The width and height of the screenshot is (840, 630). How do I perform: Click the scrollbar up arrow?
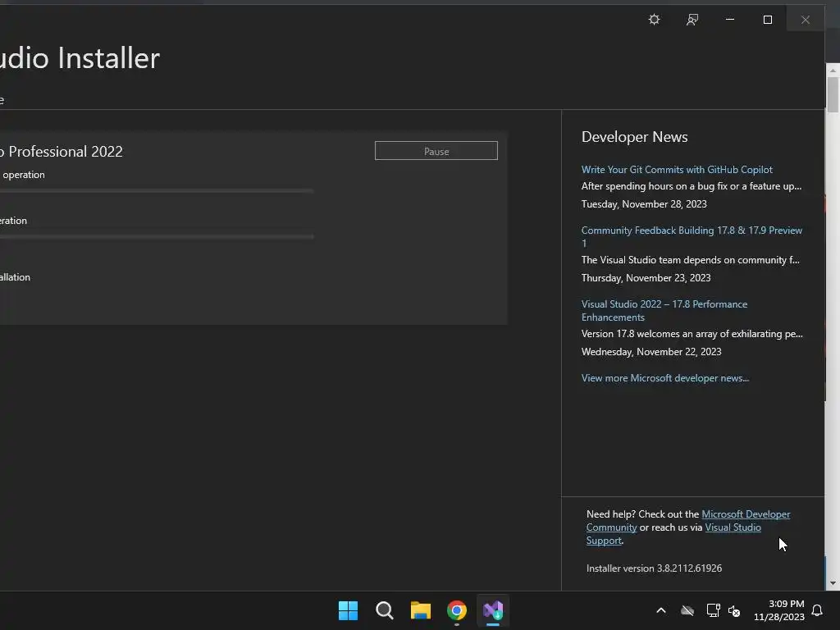(x=833, y=71)
